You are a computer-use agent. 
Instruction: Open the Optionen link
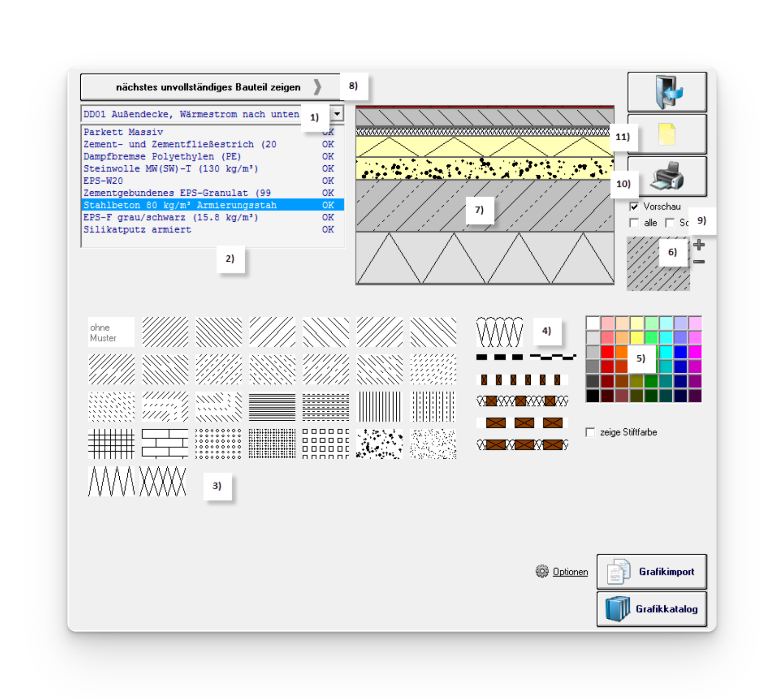tap(570, 572)
